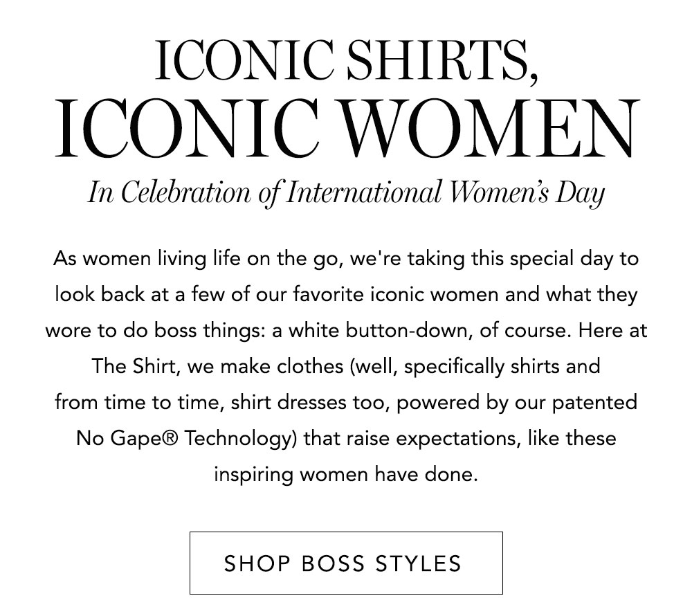
Task: Click the line starting "look back at a few"
Action: pyautogui.click(x=346, y=294)
